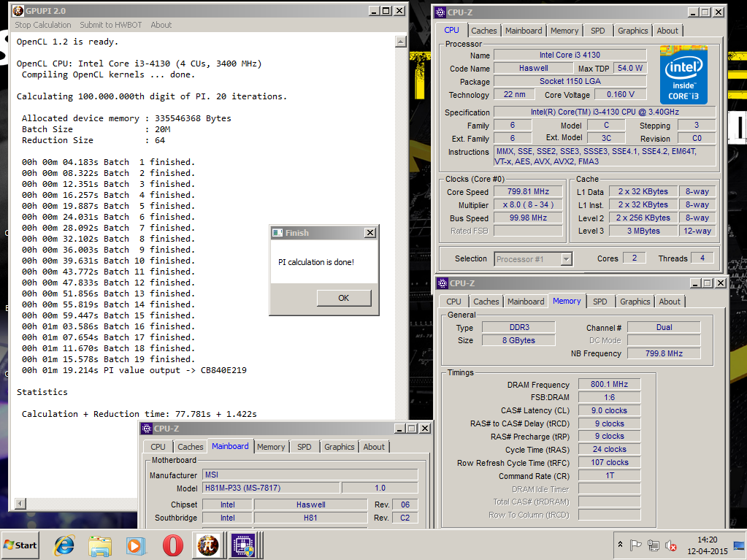The image size is (747, 560).
Task: Open Processor #1 selection dropdown
Action: 533,259
